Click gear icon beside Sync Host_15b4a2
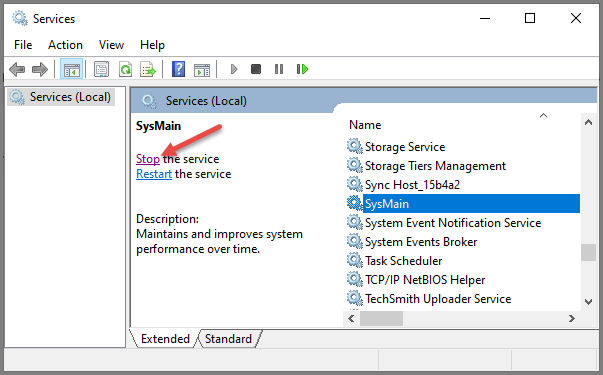Screen dimensions: 603x375 point(355,185)
